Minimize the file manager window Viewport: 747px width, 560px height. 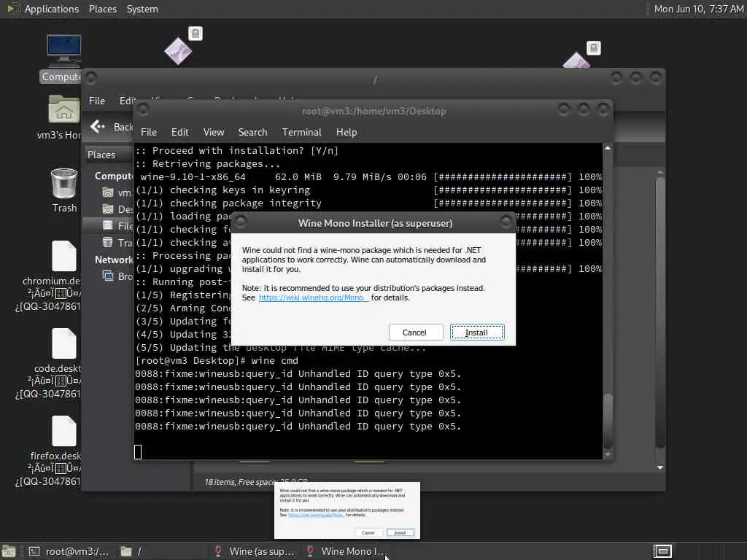[x=616, y=77]
